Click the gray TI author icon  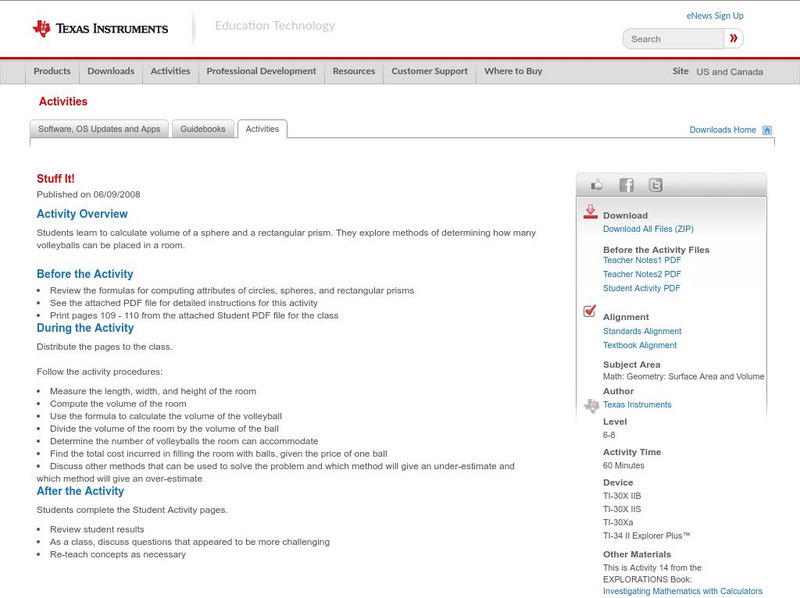(x=591, y=406)
